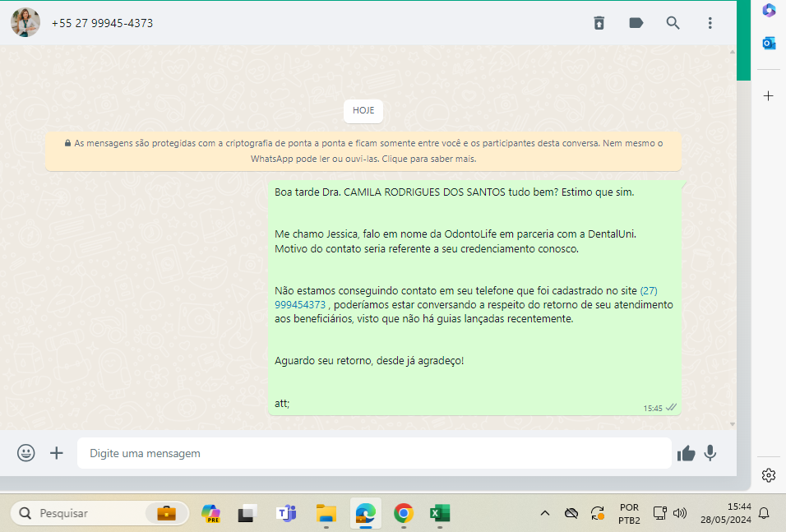Open the attachment plus menu

[x=57, y=453]
